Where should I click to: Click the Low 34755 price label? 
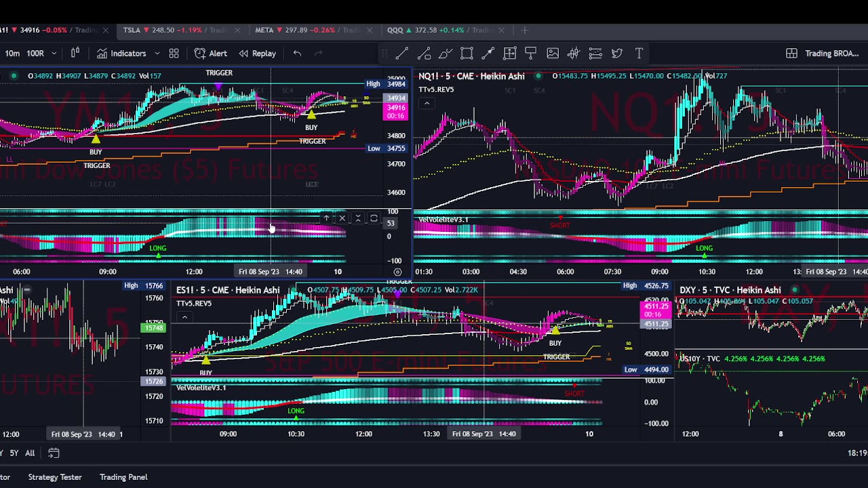[x=386, y=148]
